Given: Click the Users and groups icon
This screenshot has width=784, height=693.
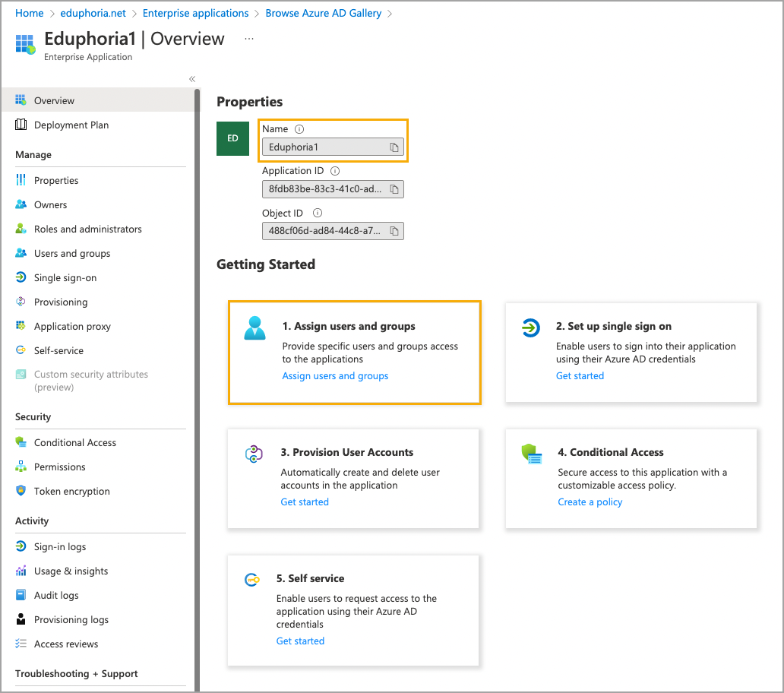Looking at the screenshot, I should click(x=21, y=253).
